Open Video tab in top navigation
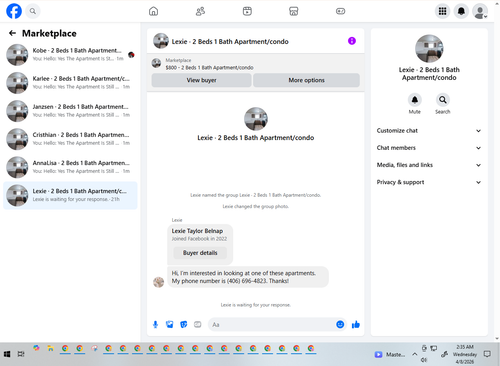 247,11
